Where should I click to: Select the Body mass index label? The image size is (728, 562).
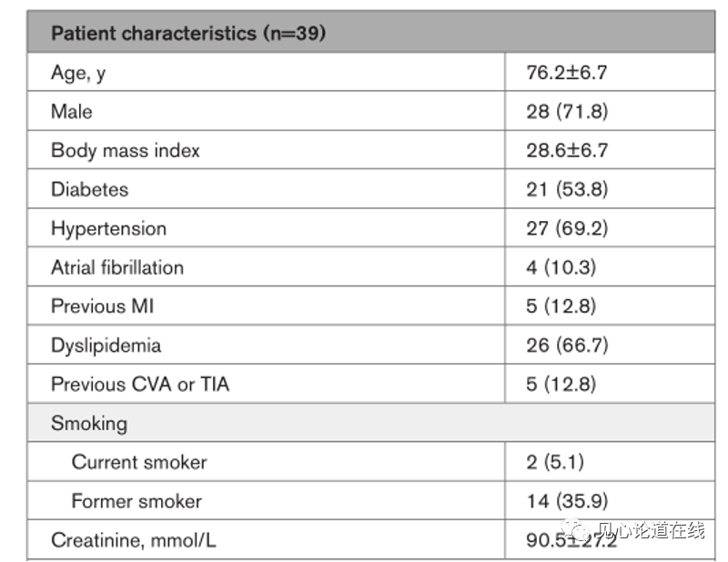pos(125,151)
